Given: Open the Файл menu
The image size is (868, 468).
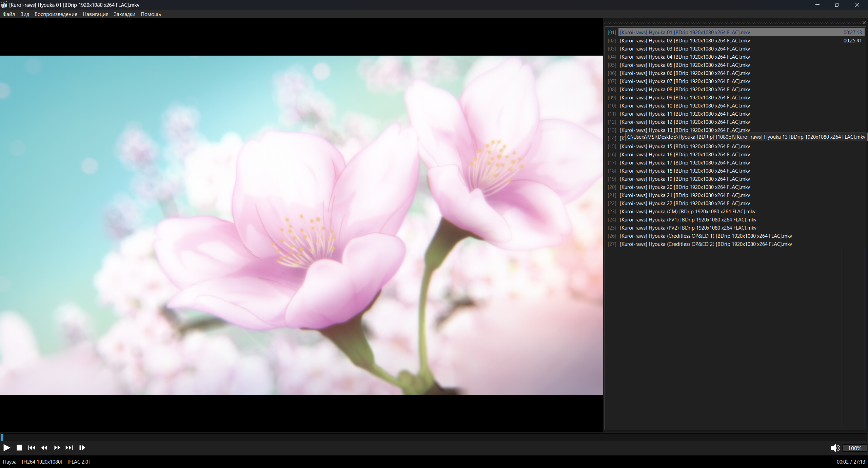Looking at the screenshot, I should pos(9,14).
